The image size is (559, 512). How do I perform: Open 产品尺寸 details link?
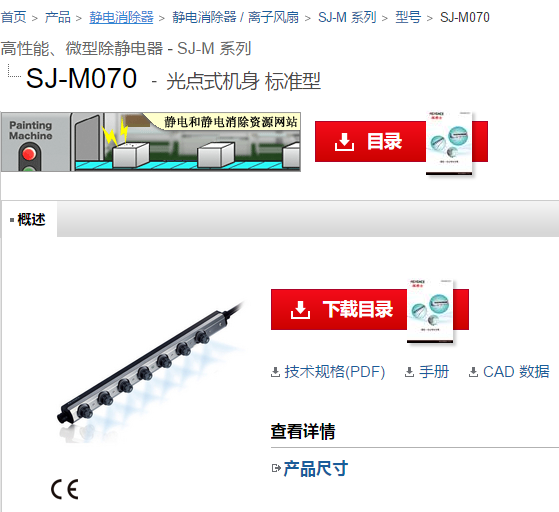pyautogui.click(x=316, y=468)
